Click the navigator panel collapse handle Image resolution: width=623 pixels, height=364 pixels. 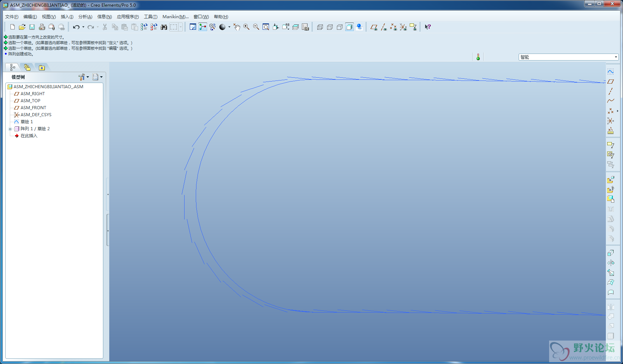[108, 194]
